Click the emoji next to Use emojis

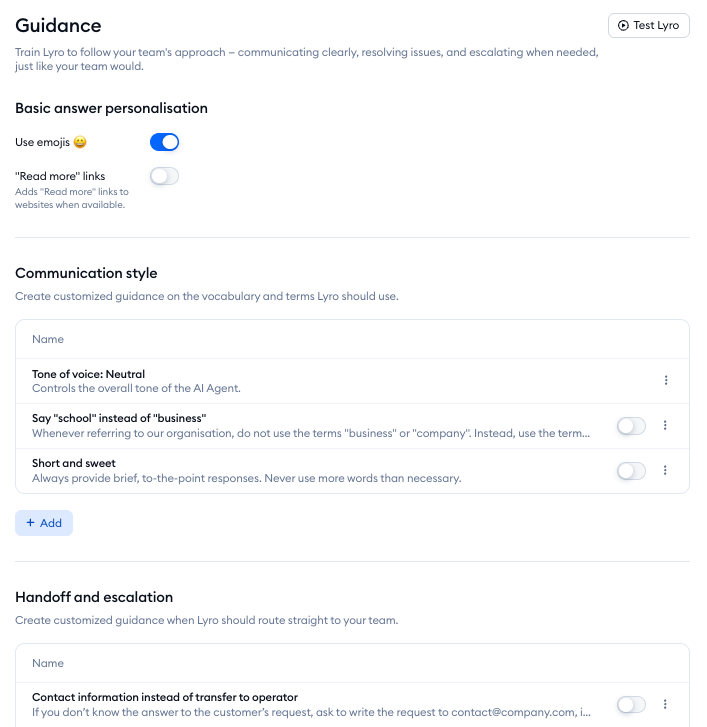click(80, 143)
